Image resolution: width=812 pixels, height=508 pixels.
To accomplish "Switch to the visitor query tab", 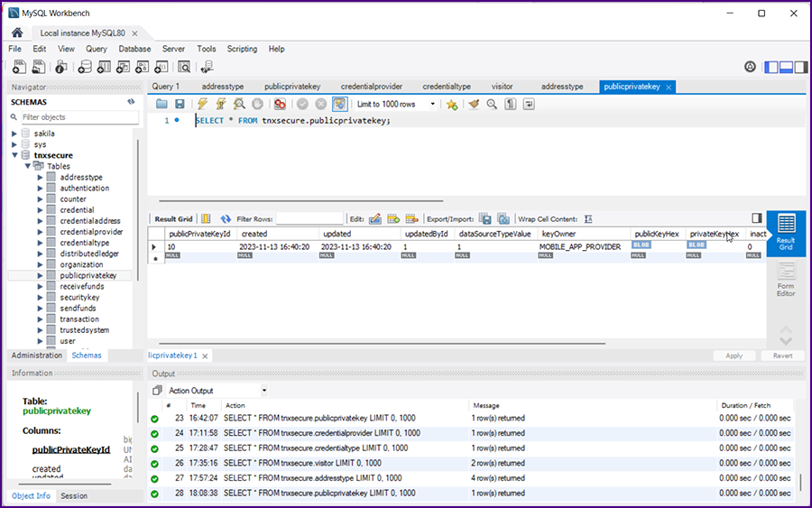I will pos(502,87).
